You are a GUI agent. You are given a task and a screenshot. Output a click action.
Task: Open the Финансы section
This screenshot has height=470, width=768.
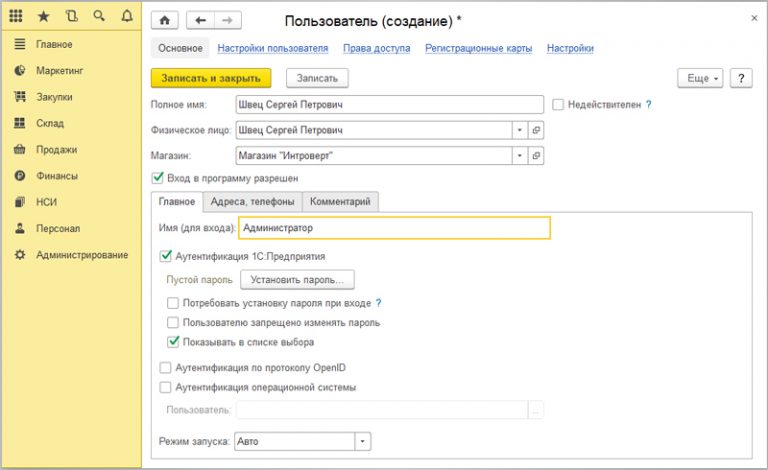click(x=57, y=176)
